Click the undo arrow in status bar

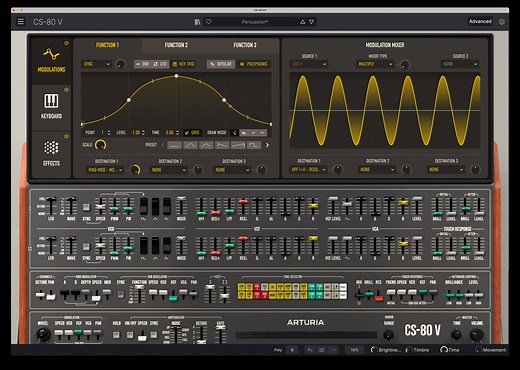[x=310, y=350]
